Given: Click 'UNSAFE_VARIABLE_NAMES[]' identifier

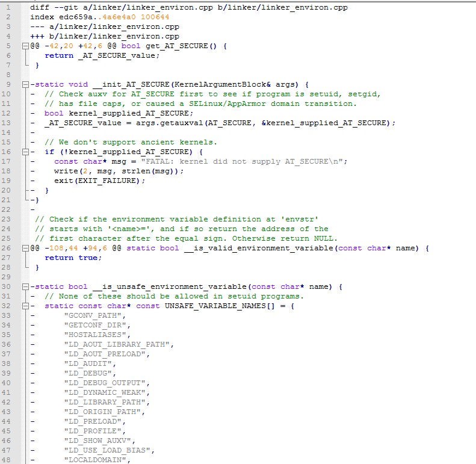Looking at the screenshot, I should [x=220, y=306].
